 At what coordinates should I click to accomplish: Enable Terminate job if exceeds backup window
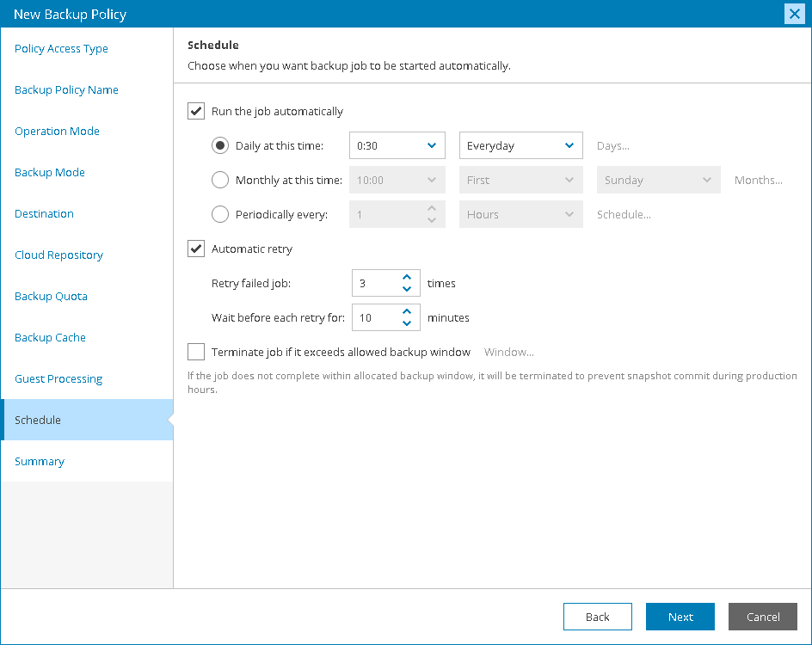pos(196,352)
